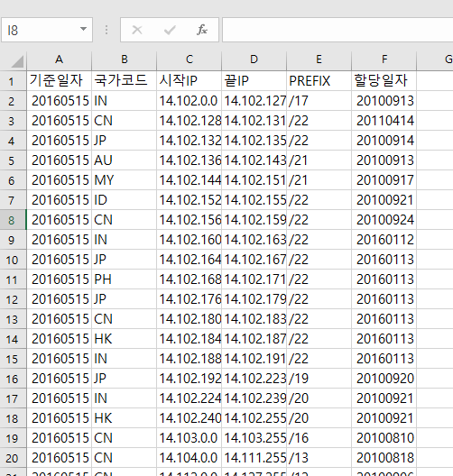Select the ID country code cell
The image size is (453, 476).
point(124,200)
